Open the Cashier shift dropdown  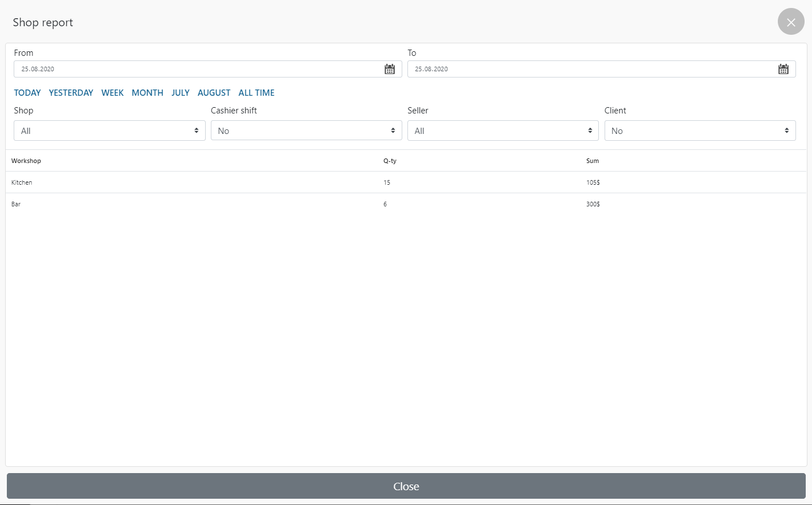coord(306,131)
